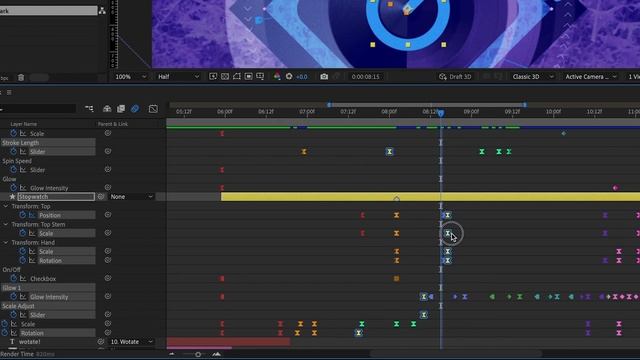Viewport: 640px width, 360px height.
Task: Click the shy layers switch icon
Action: 107,109
